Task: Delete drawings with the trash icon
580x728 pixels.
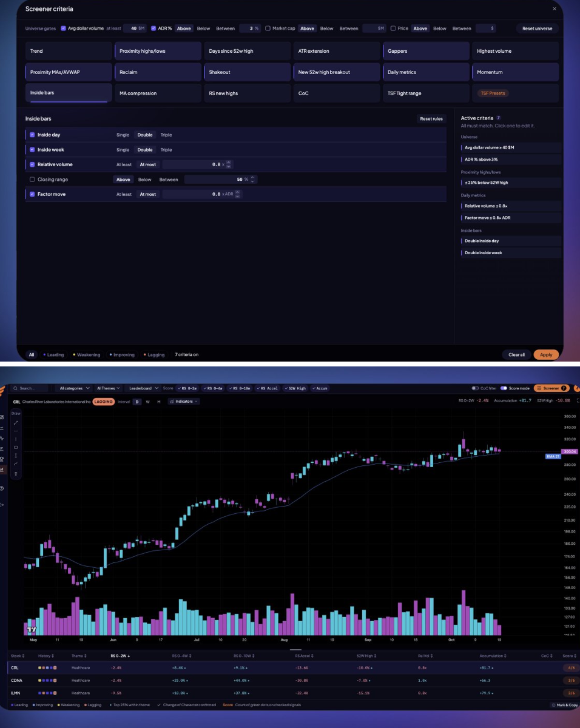Action: [x=16, y=473]
